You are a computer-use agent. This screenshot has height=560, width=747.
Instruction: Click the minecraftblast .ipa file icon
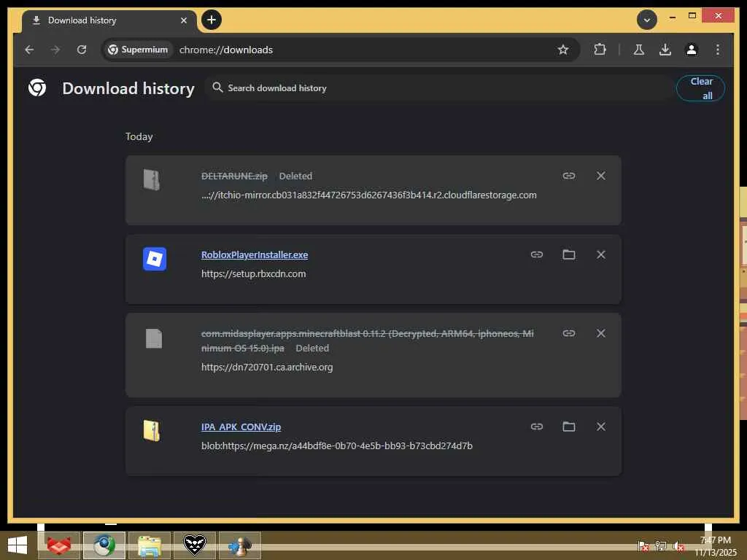154,338
